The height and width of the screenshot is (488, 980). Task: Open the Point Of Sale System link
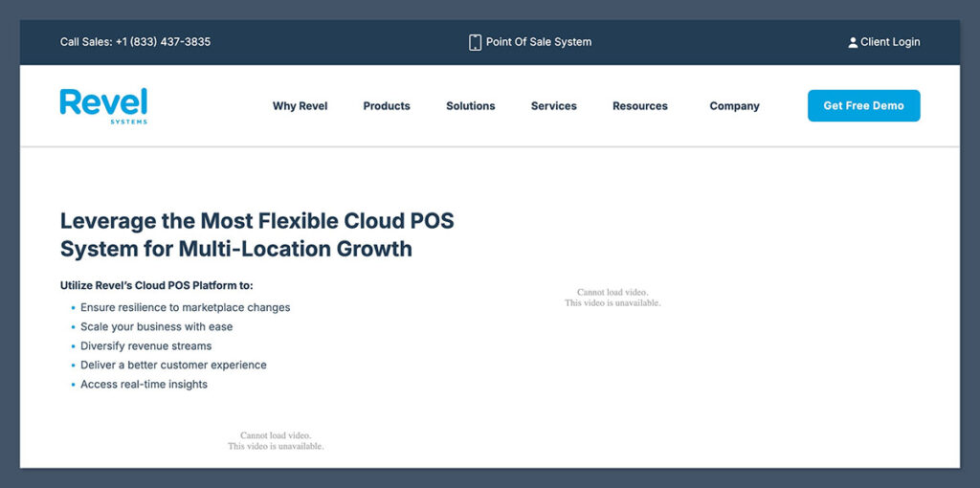point(538,42)
